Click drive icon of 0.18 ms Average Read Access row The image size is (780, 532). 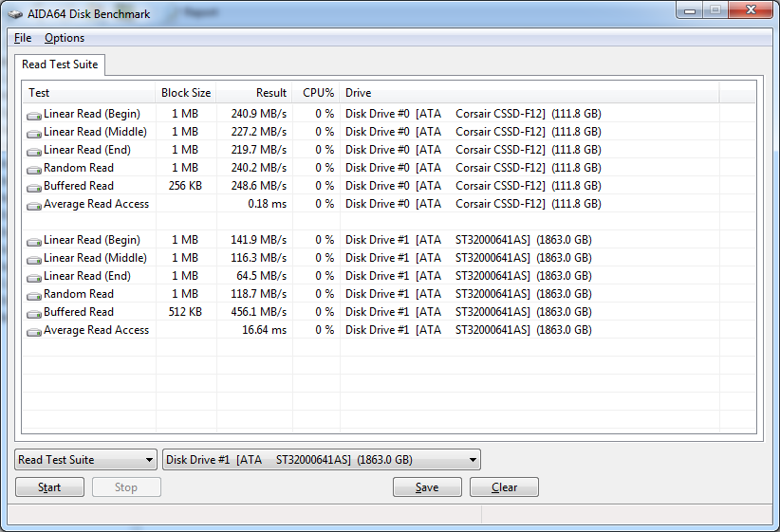coord(34,206)
